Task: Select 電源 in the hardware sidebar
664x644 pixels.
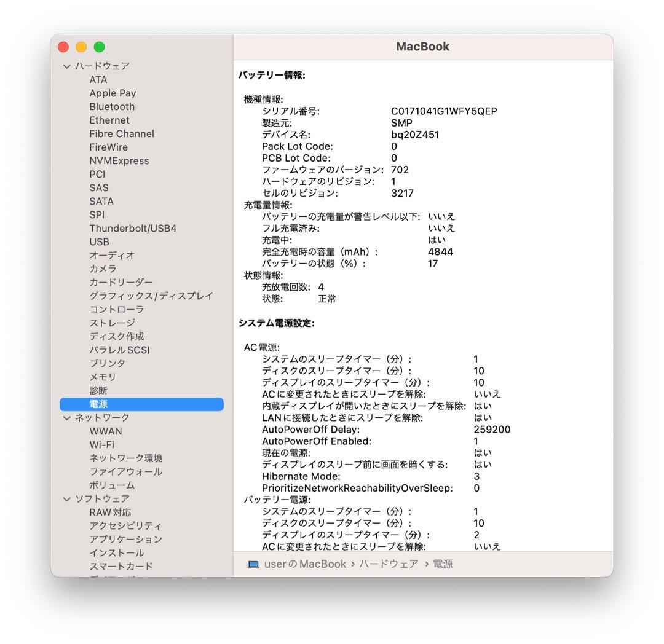Action: [101, 404]
